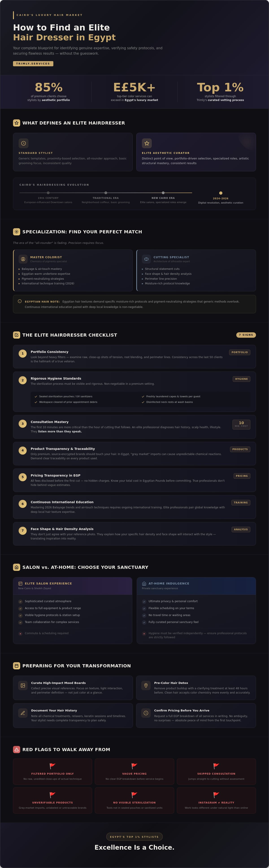Click the Egypt's Top 1% Stylists pill
Image resolution: width=269 pixels, height=868 pixels.
pyautogui.click(x=134, y=837)
